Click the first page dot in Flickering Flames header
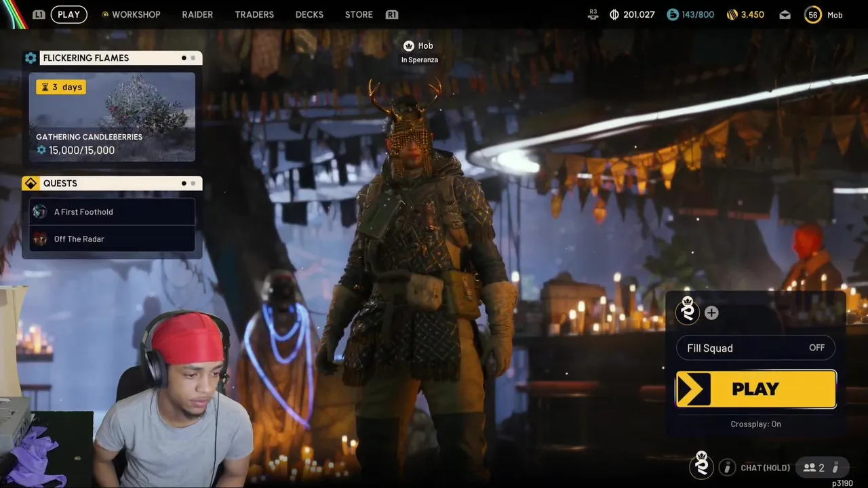This screenshot has width=868, height=488. 184,58
